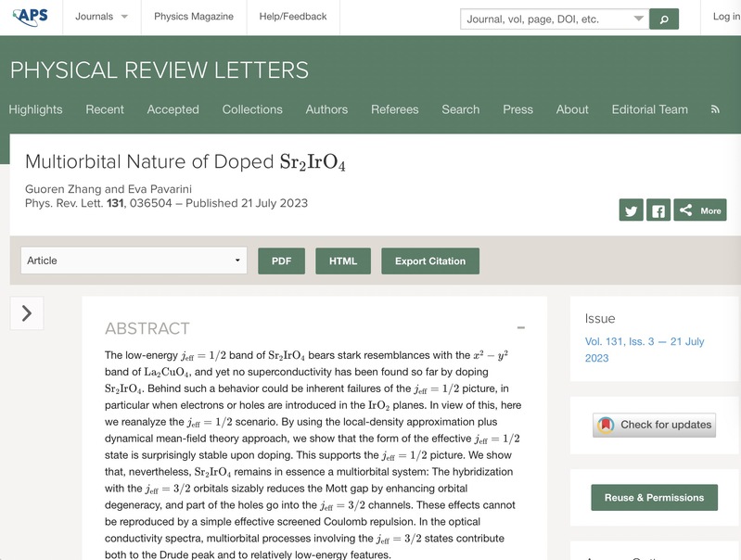Expand the search field suggestions arrow
This screenshot has height=560, width=741.
(638, 19)
